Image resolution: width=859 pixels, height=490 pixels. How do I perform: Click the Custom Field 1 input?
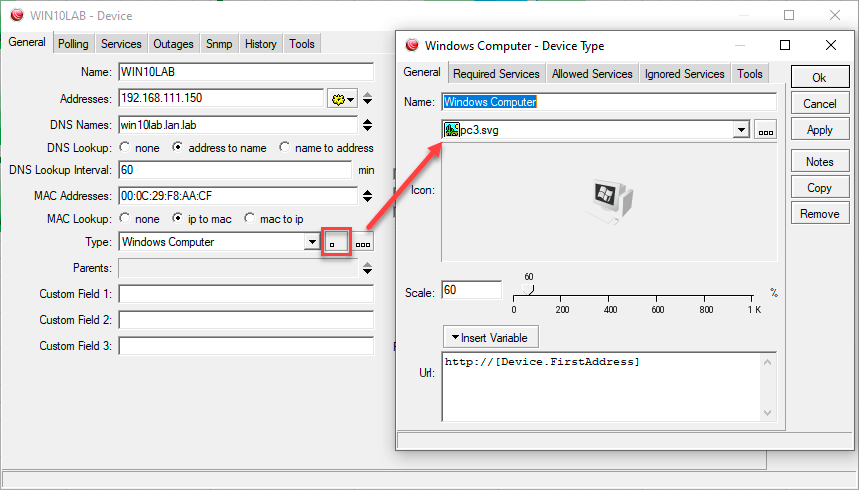(246, 294)
